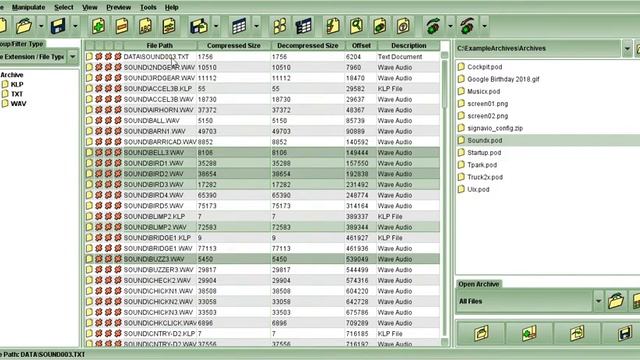This screenshot has height=360, width=640.
Task: Open the dropdown arrow beside Extract icon
Action: pyautogui.click(x=216, y=26)
